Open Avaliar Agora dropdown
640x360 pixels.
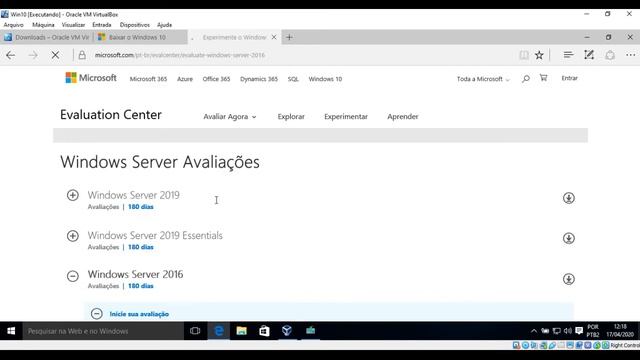pos(230,117)
